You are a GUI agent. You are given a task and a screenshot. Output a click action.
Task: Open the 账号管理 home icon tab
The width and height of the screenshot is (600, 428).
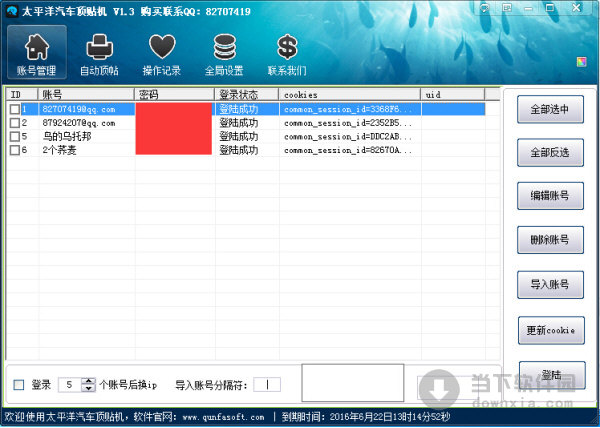point(37,52)
